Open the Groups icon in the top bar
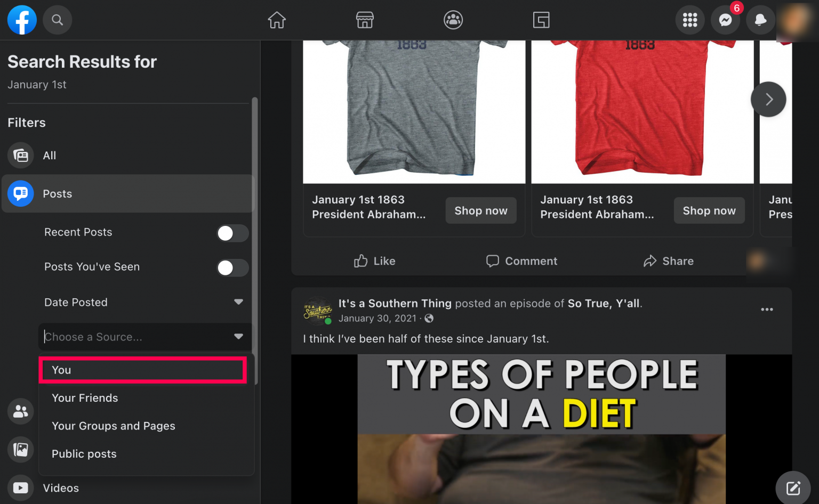This screenshot has width=819, height=504. click(x=453, y=20)
